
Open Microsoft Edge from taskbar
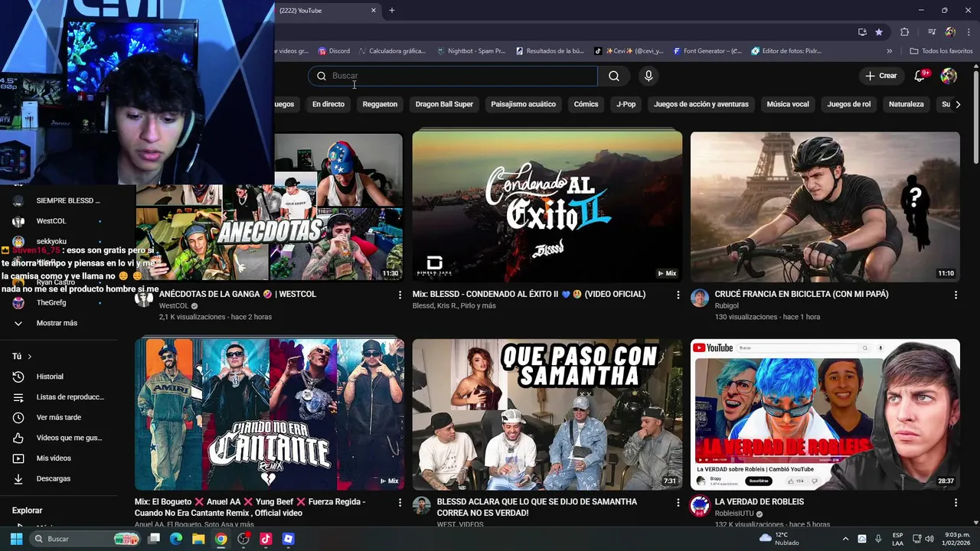176,539
